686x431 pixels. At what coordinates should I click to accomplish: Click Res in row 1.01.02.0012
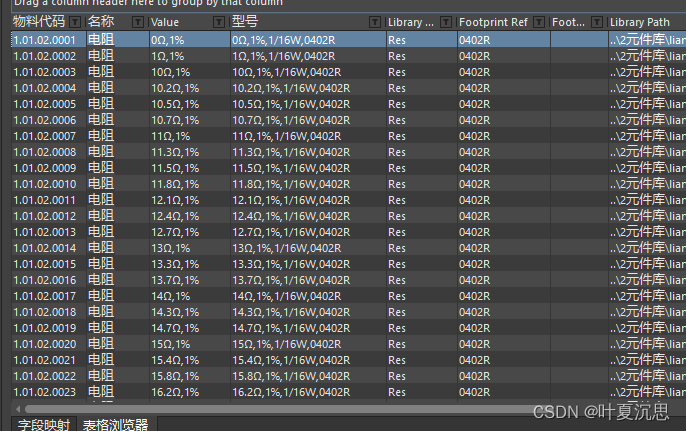(x=397, y=216)
